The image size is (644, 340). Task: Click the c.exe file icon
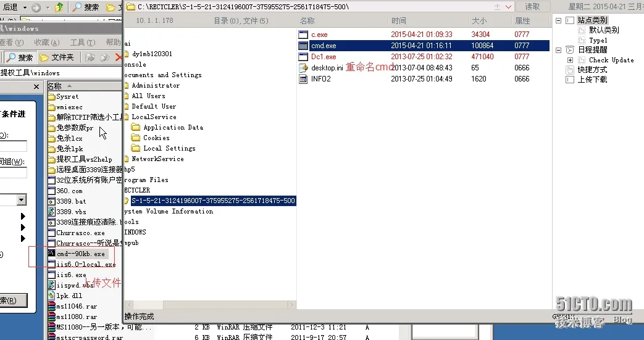pyautogui.click(x=303, y=35)
